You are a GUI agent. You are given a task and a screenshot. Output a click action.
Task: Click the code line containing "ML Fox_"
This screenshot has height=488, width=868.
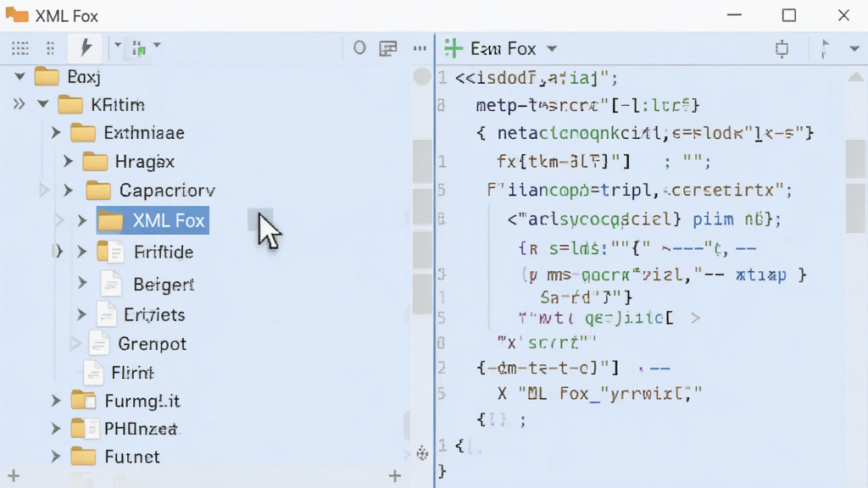click(600, 393)
